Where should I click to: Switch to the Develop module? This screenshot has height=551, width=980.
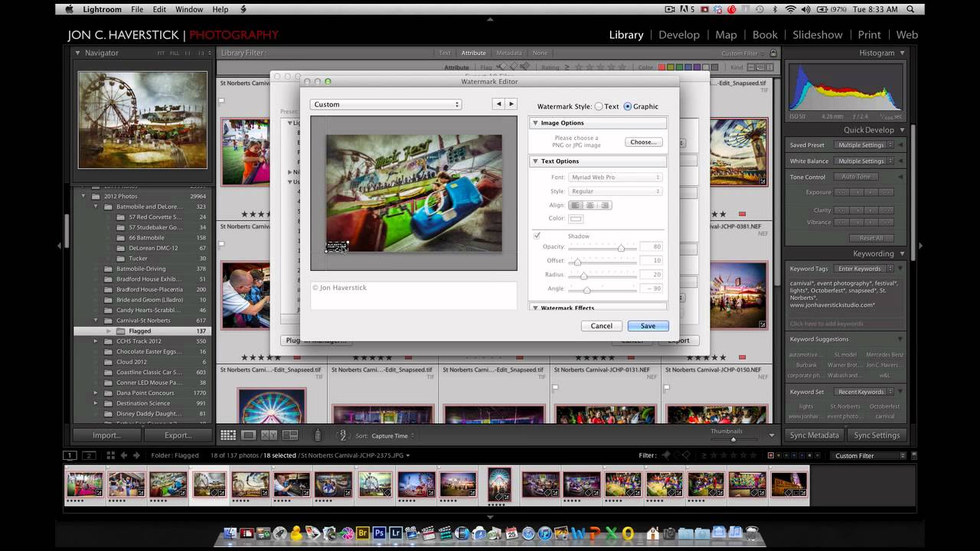click(679, 34)
